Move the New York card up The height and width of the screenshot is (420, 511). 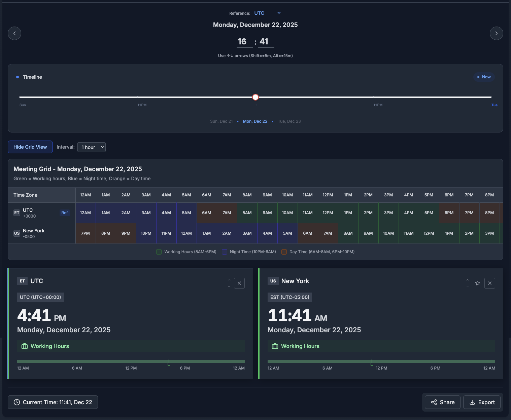[x=468, y=280]
